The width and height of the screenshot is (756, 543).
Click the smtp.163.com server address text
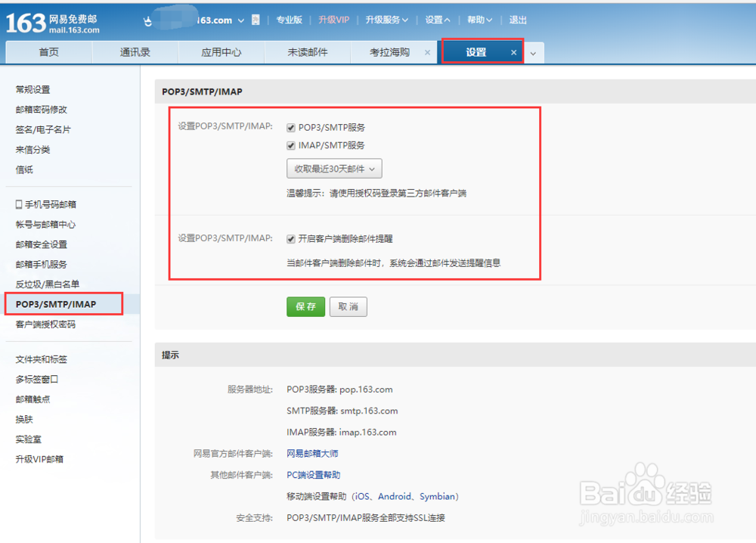(x=369, y=411)
